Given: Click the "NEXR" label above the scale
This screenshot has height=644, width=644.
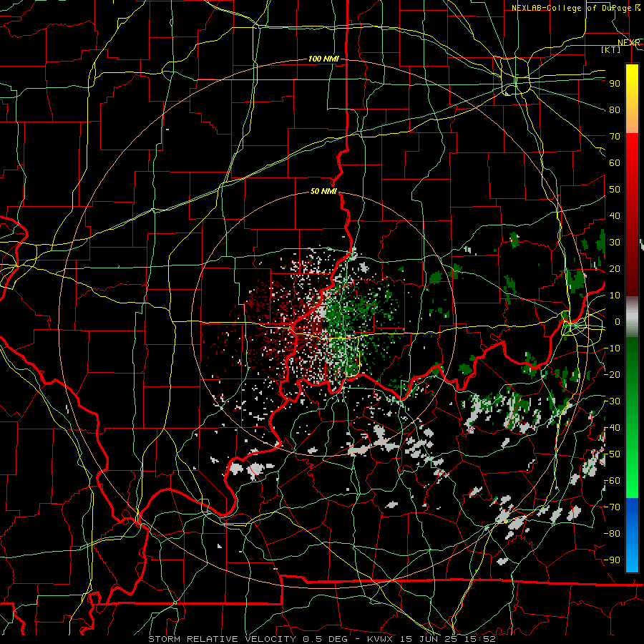Looking at the screenshot, I should tap(628, 43).
